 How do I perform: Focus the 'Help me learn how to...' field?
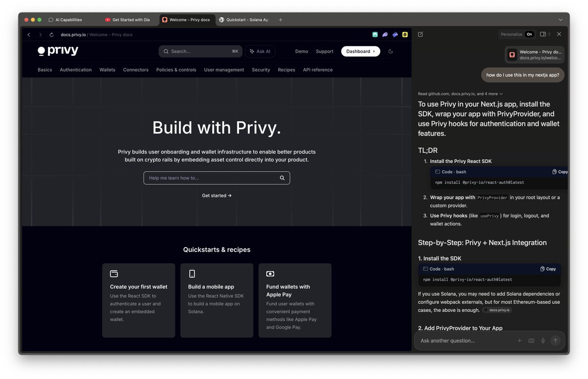pyautogui.click(x=217, y=178)
